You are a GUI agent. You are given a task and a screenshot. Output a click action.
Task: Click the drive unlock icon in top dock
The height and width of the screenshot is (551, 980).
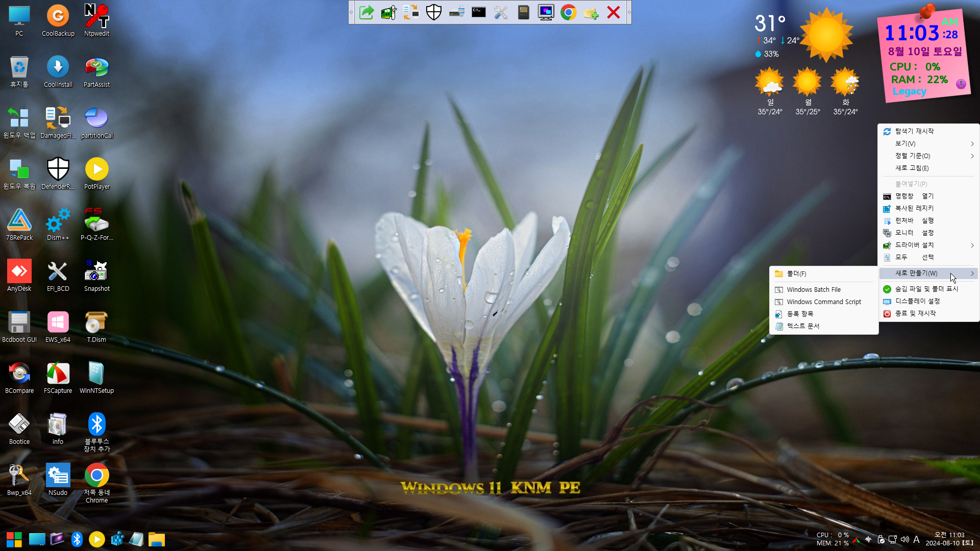tap(456, 12)
